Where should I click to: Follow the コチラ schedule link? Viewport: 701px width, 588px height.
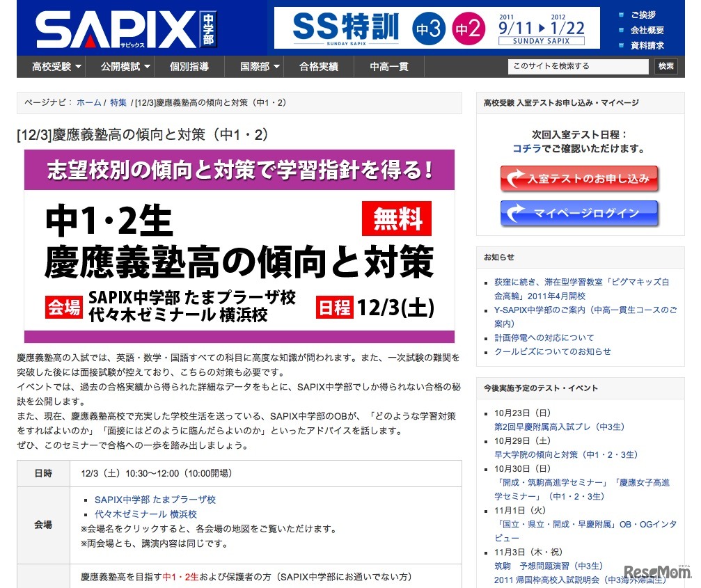[x=527, y=148]
